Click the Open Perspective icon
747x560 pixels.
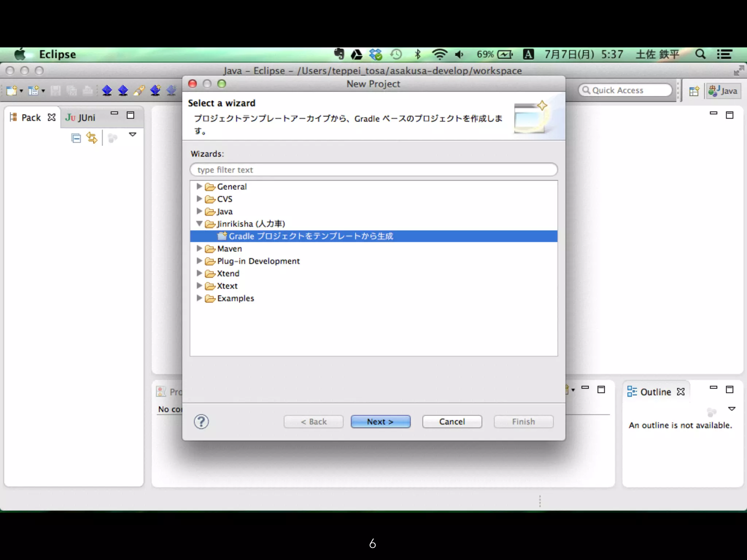tap(694, 91)
